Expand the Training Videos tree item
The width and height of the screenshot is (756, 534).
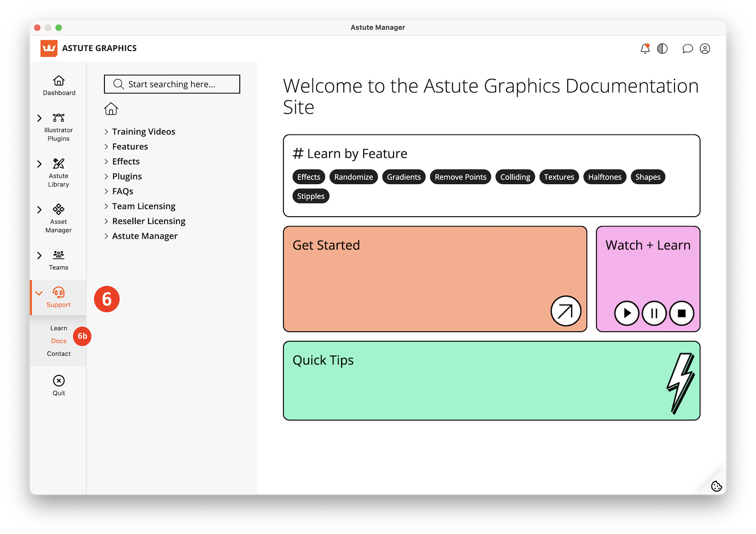click(106, 132)
